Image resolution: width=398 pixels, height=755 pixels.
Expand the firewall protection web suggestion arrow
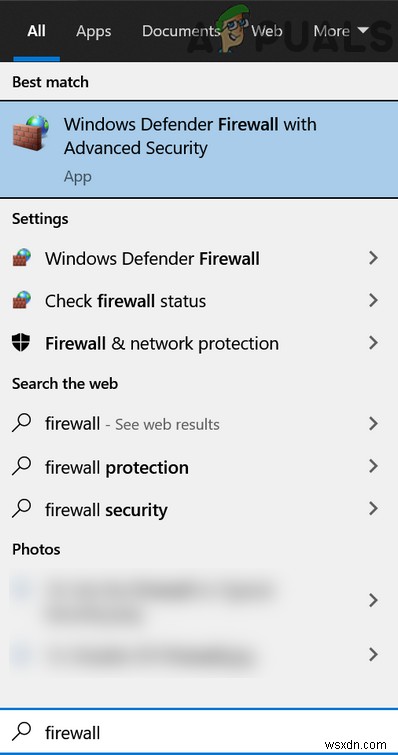(372, 466)
